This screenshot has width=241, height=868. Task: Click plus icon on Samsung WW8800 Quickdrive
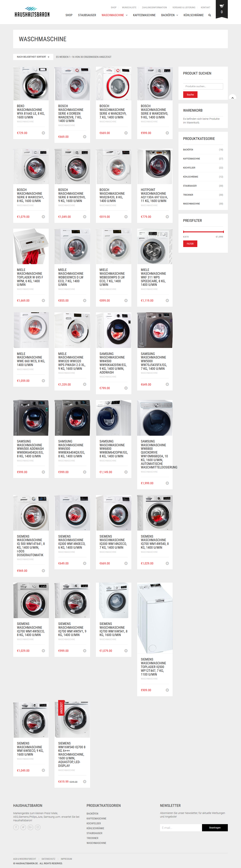(x=167, y=483)
